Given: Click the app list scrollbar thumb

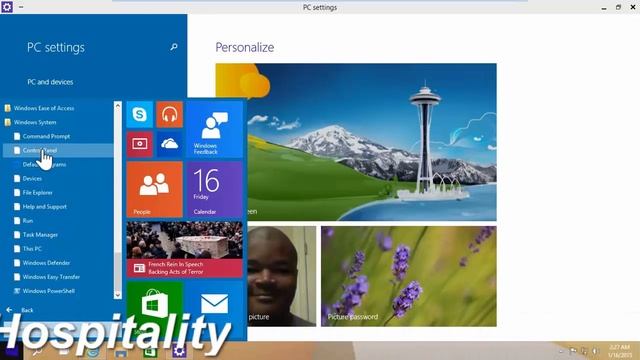Looking at the screenshot, I should pyautogui.click(x=118, y=271).
